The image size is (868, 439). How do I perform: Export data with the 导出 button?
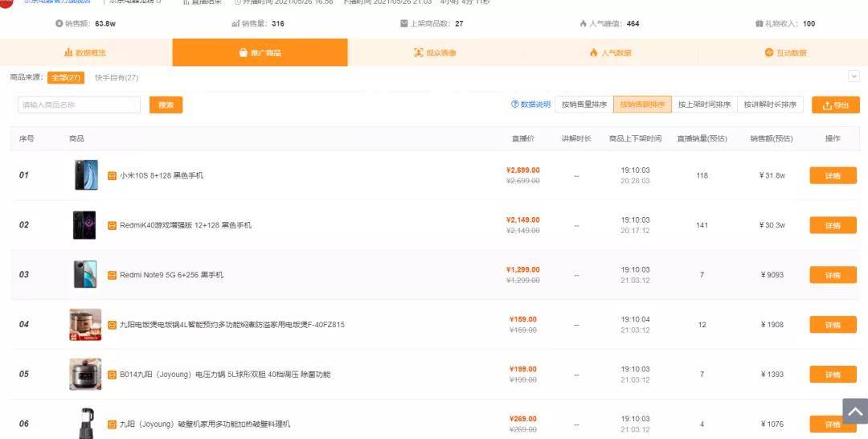836,105
